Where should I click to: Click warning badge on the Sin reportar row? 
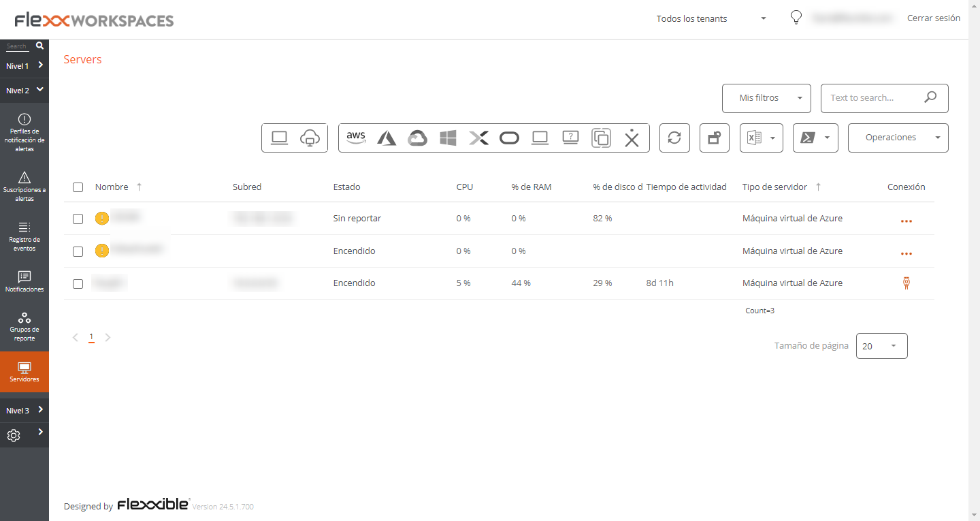click(x=102, y=219)
